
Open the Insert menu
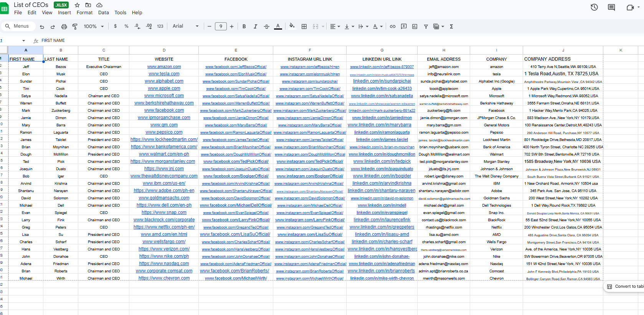(64, 13)
